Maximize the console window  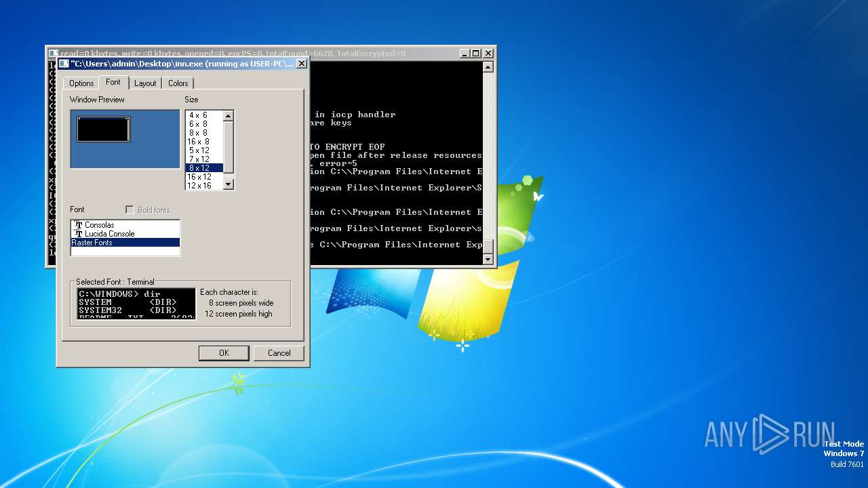coord(475,54)
